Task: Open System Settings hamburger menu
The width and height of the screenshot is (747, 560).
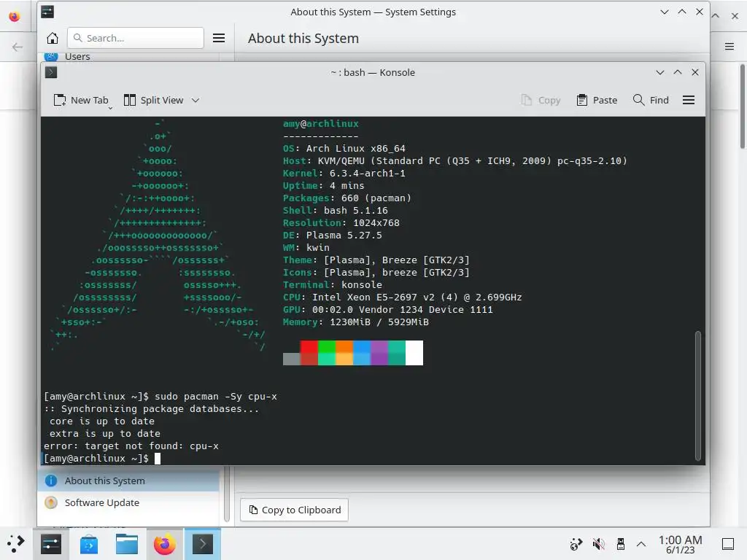Action: coord(219,38)
